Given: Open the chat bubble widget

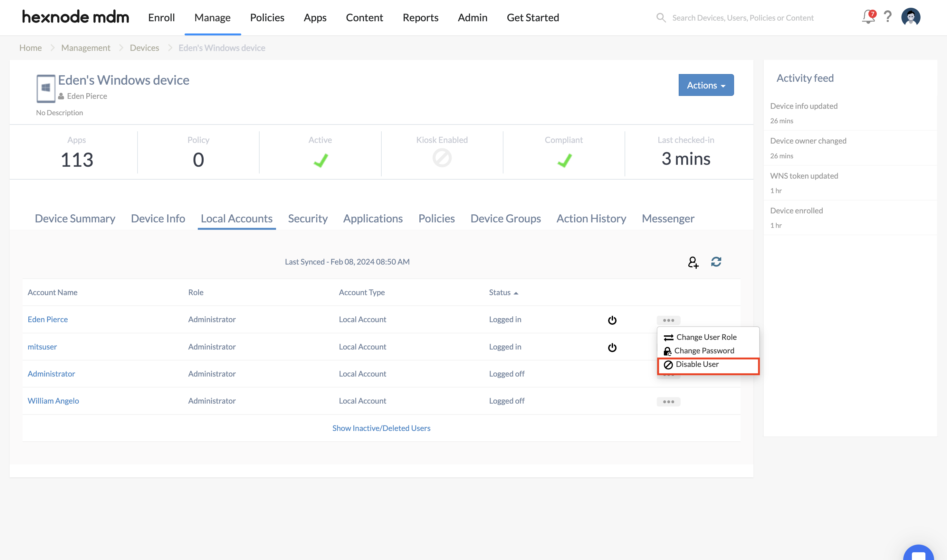Looking at the screenshot, I should pyautogui.click(x=918, y=553).
